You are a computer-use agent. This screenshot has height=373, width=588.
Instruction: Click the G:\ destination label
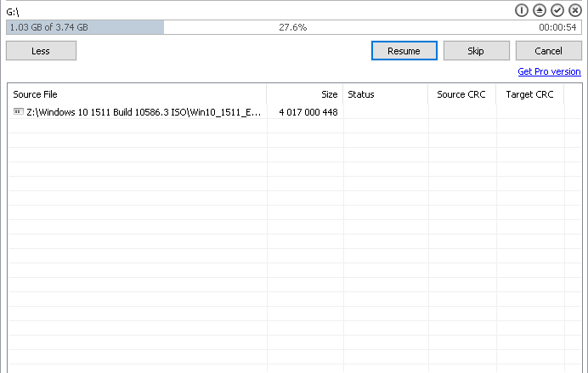click(13, 12)
